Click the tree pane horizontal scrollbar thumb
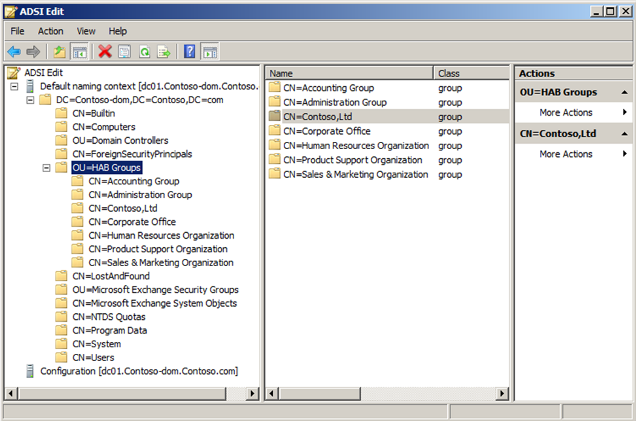This screenshot has height=421, width=636. [x=121, y=393]
